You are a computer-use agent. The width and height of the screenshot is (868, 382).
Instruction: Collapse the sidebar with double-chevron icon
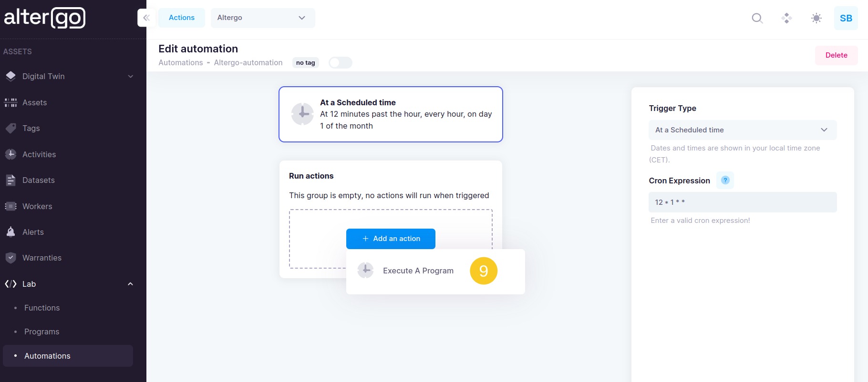click(146, 18)
